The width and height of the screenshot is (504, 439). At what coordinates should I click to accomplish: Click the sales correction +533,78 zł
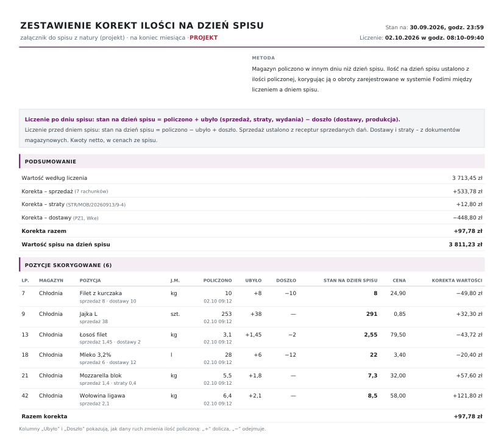tap(467, 191)
